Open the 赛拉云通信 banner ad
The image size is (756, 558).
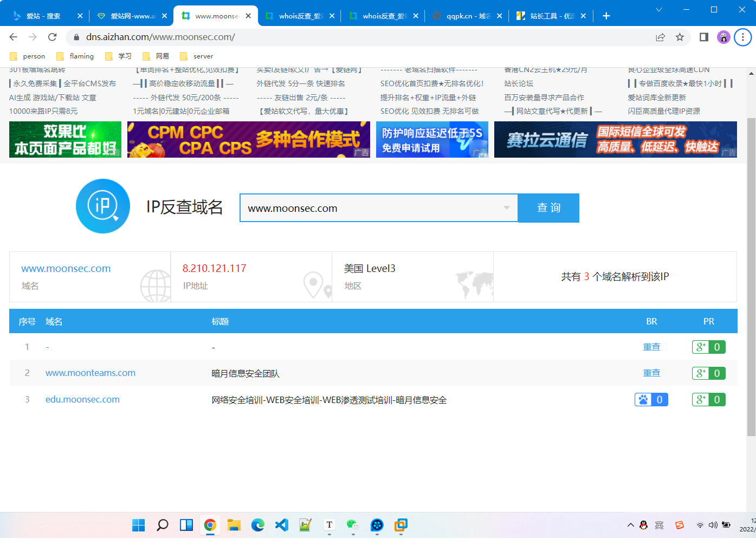616,139
